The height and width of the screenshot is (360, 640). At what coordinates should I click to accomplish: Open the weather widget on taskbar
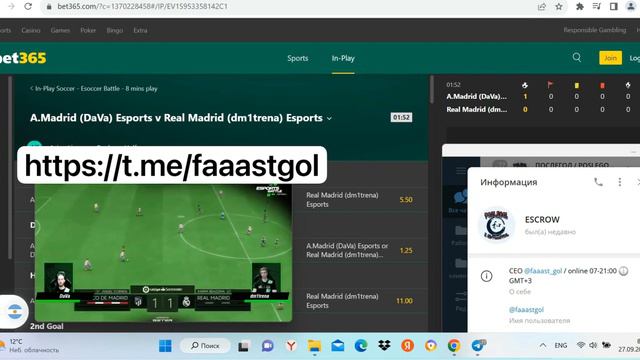click(x=29, y=346)
